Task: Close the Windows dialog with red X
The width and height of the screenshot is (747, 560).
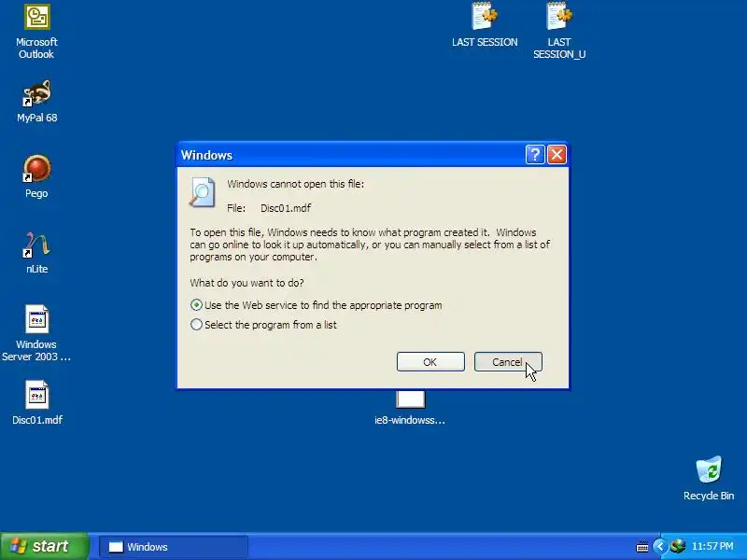Action: [557, 155]
